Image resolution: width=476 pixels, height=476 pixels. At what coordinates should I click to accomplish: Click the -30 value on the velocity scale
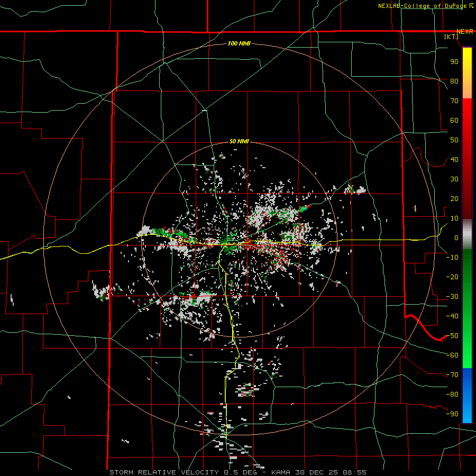click(452, 297)
